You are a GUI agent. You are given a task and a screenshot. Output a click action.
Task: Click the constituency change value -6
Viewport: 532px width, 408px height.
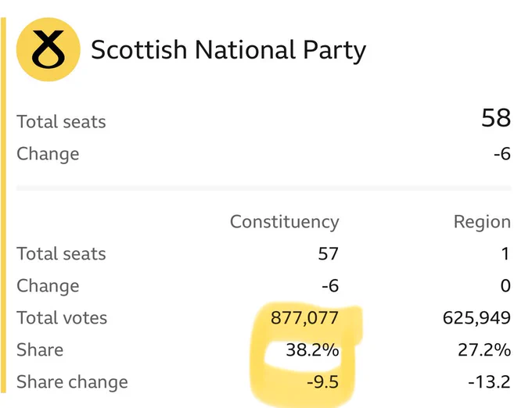pos(330,285)
